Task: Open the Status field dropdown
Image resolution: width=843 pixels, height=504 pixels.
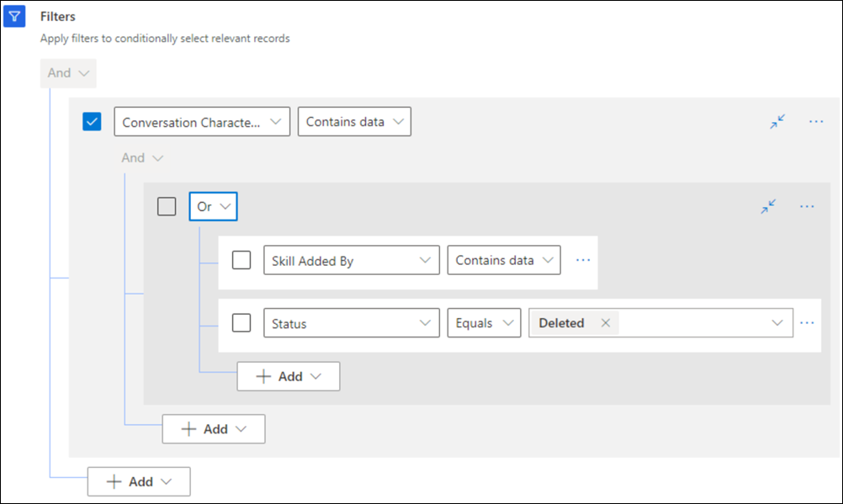Action: [351, 323]
